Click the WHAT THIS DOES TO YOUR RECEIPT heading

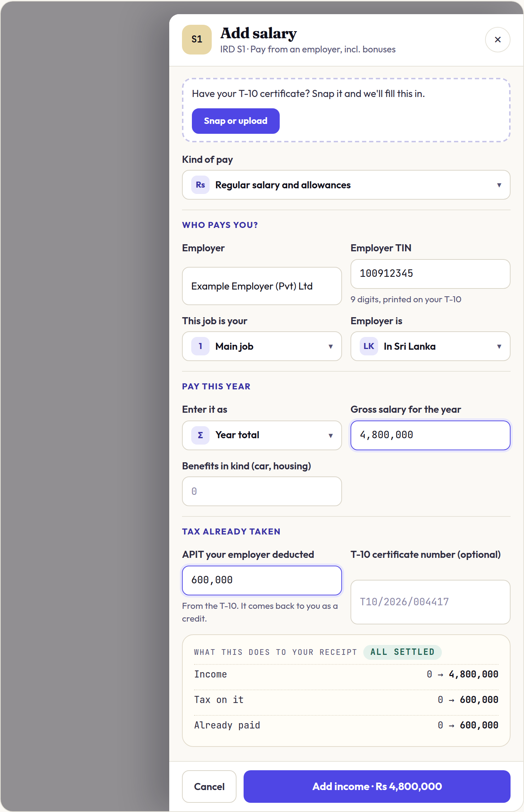275,652
